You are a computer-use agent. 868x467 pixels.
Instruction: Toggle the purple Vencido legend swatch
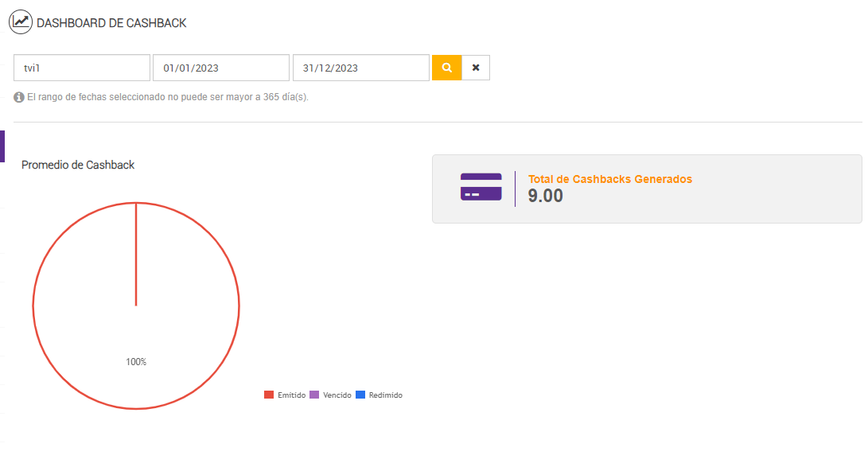[x=314, y=395]
